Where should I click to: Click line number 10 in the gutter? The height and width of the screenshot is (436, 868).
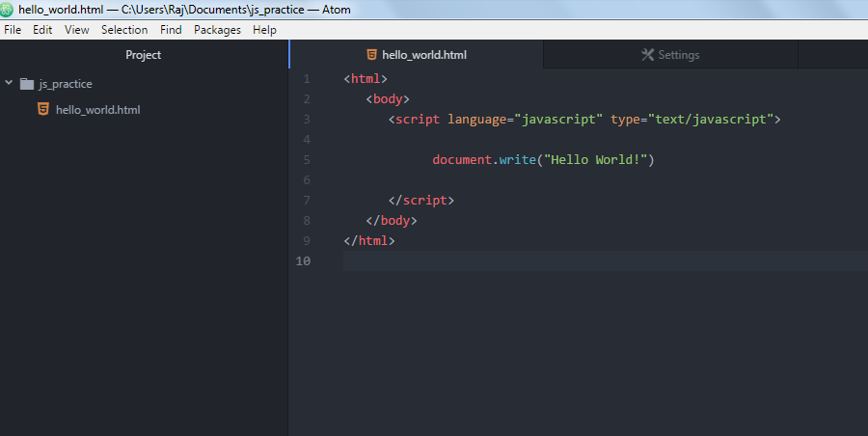click(304, 261)
